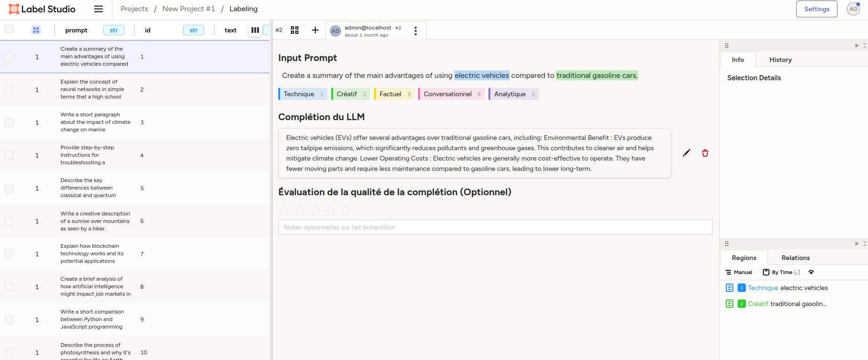The width and height of the screenshot is (868, 360).
Task: Open the annotation grid view icon
Action: coord(295,30)
